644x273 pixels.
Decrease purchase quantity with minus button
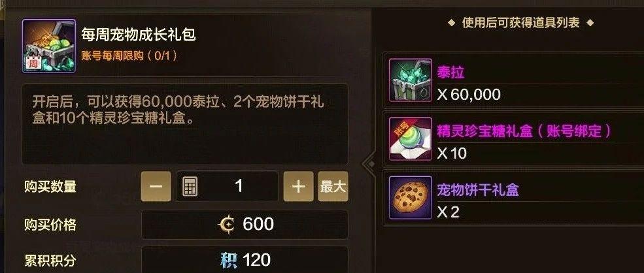pos(156,186)
